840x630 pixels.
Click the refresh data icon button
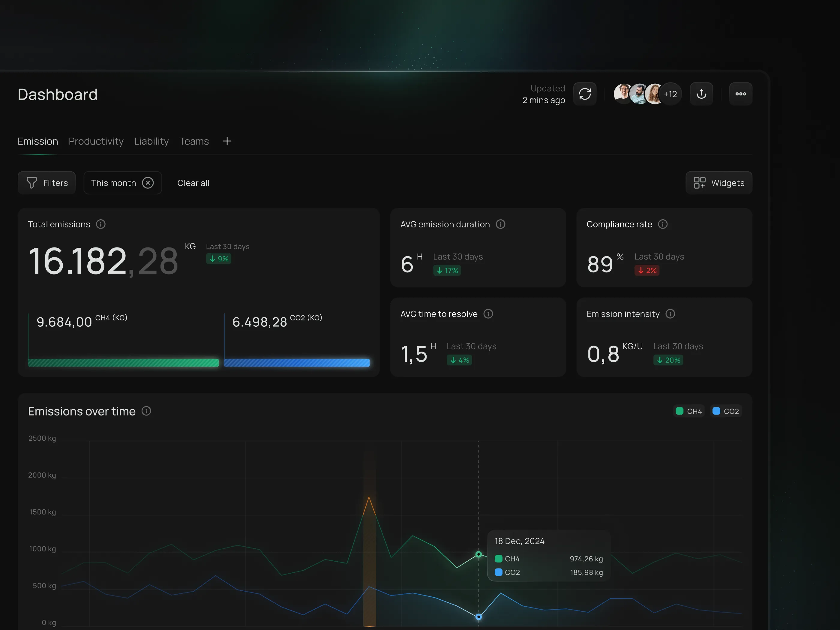tap(585, 94)
